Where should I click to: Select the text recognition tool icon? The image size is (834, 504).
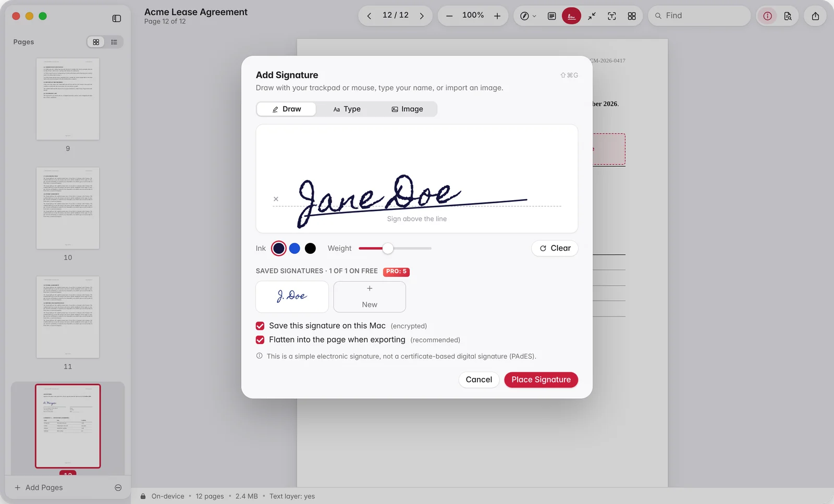[612, 16]
